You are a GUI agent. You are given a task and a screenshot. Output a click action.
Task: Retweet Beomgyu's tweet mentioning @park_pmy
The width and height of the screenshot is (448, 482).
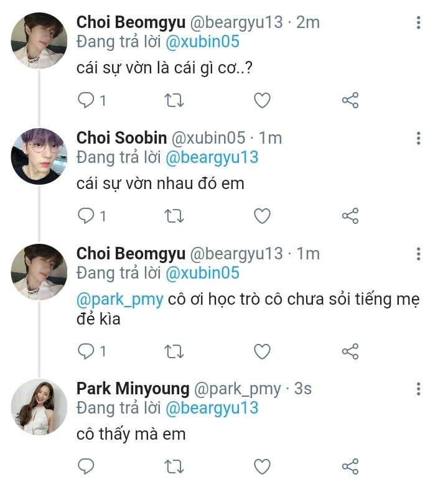tap(174, 351)
